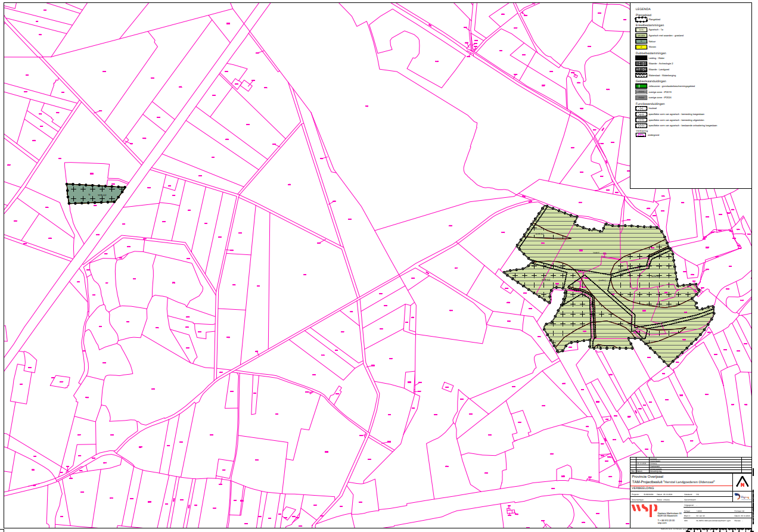Screen dimensions: 758x532
Task: Click the bemesting toegestaan legend symbol
Action: click(641, 114)
